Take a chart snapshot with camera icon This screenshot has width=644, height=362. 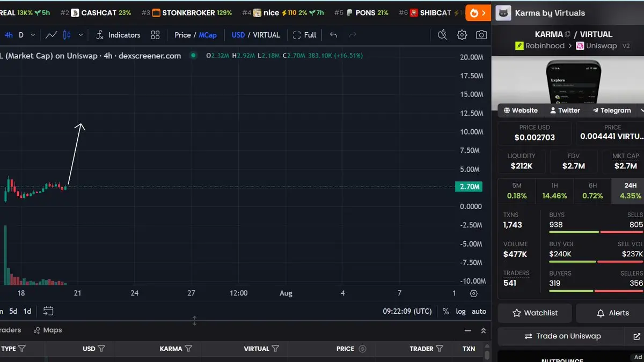point(481,35)
